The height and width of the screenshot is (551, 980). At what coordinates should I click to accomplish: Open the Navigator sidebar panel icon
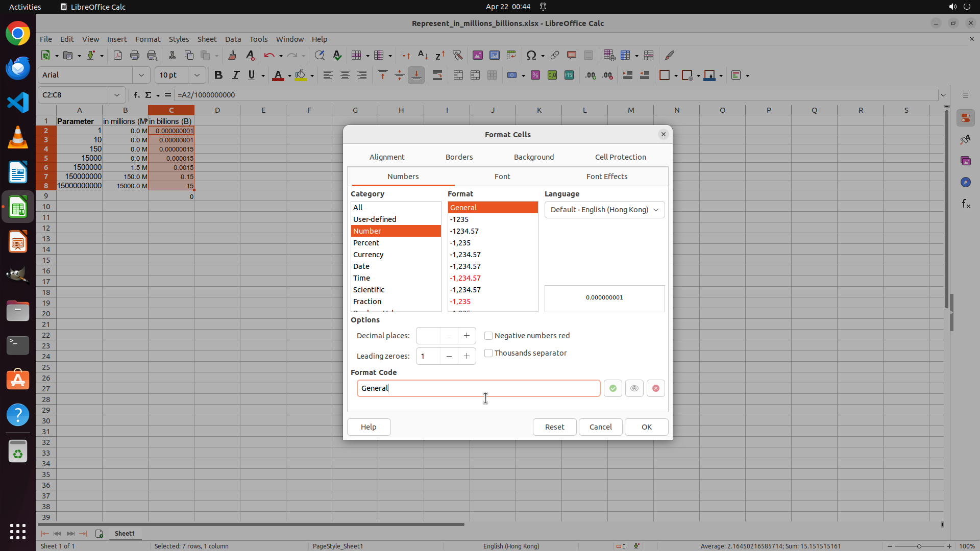point(965,182)
